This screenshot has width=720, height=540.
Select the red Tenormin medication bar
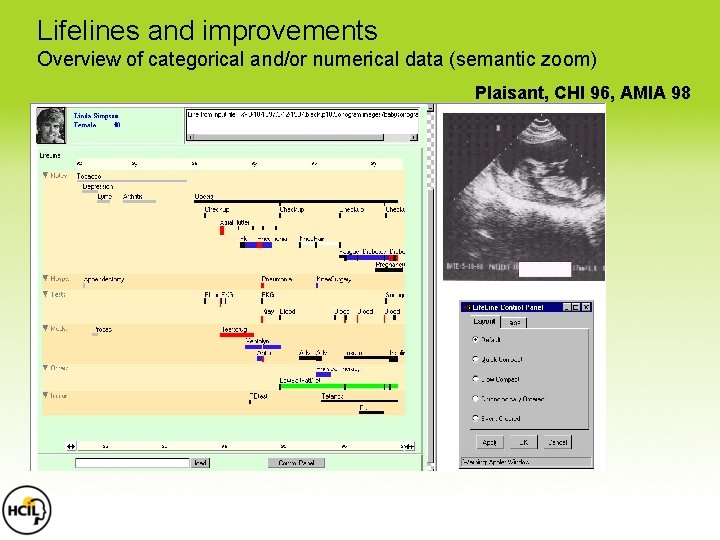236,335
